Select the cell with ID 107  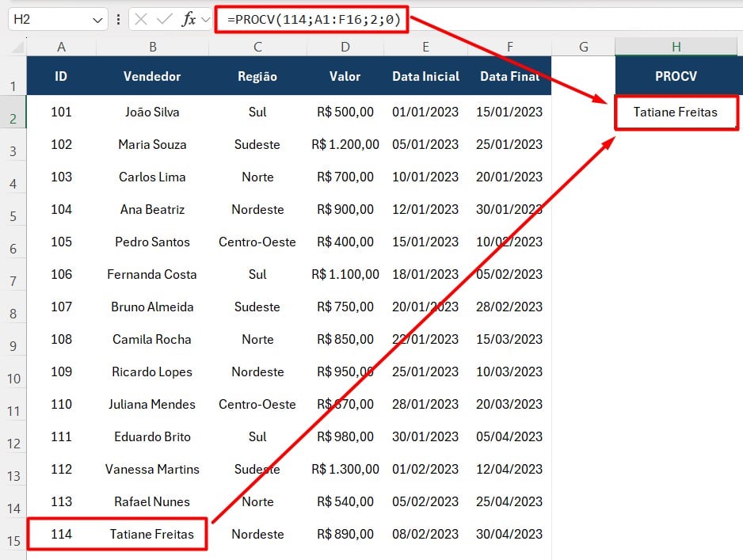click(61, 307)
